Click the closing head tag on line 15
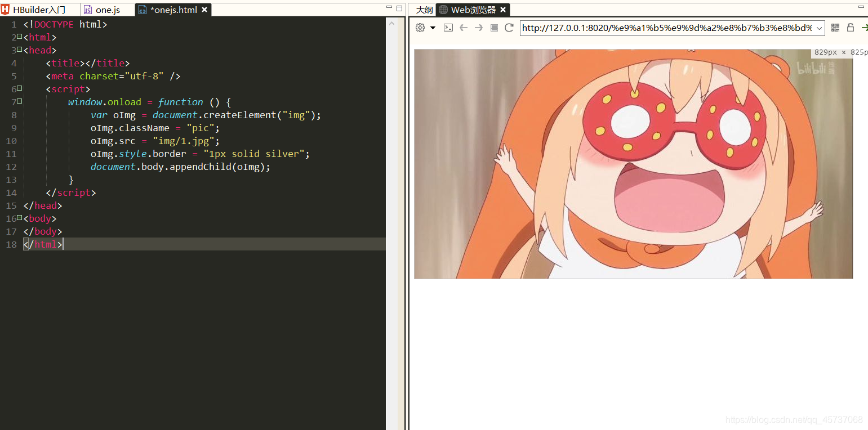 pyautogui.click(x=42, y=205)
